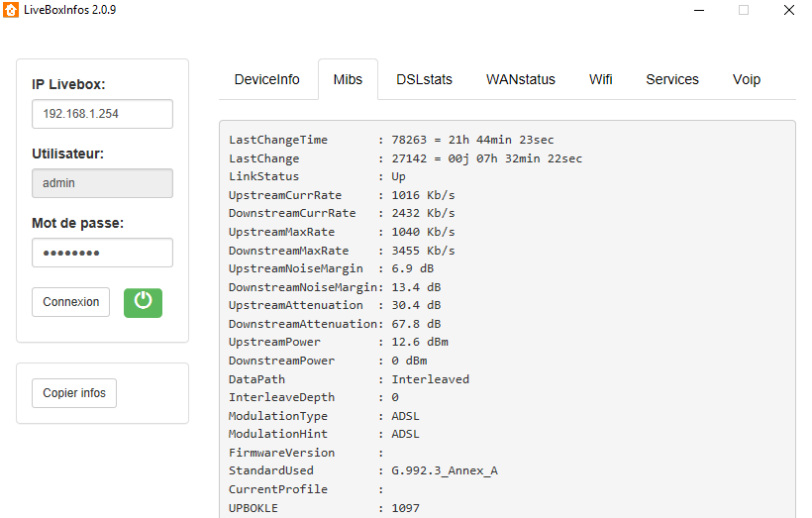Click UpstreamAttenuation value 30.4 dB
This screenshot has height=518, width=812.
416,306
